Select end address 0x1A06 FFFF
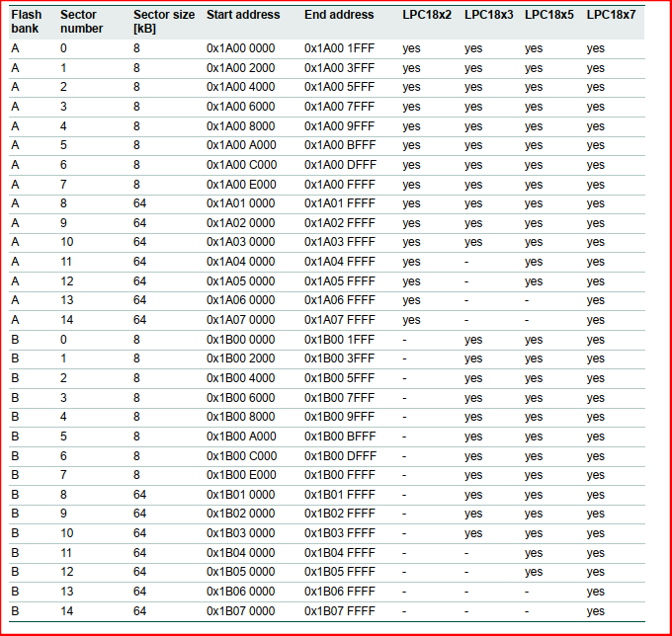This screenshot has height=636, width=672. click(340, 300)
